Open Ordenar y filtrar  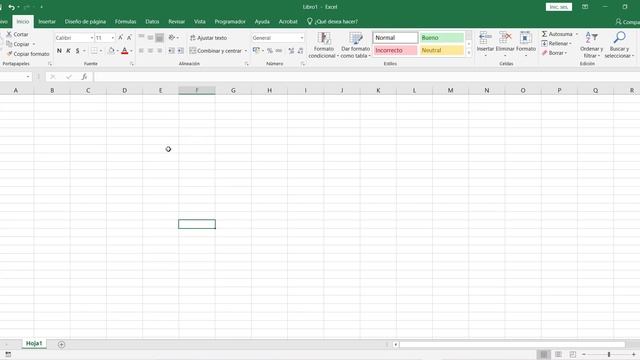tap(591, 45)
